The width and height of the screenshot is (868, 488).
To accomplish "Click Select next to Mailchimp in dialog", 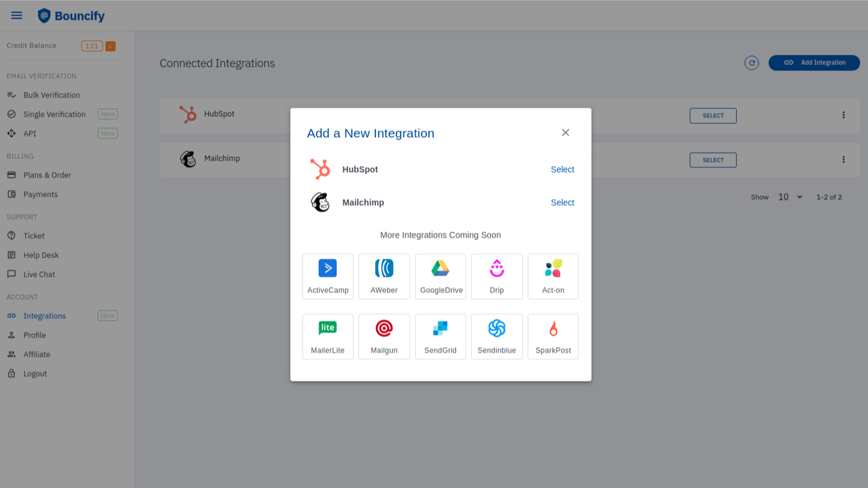I will coord(562,202).
